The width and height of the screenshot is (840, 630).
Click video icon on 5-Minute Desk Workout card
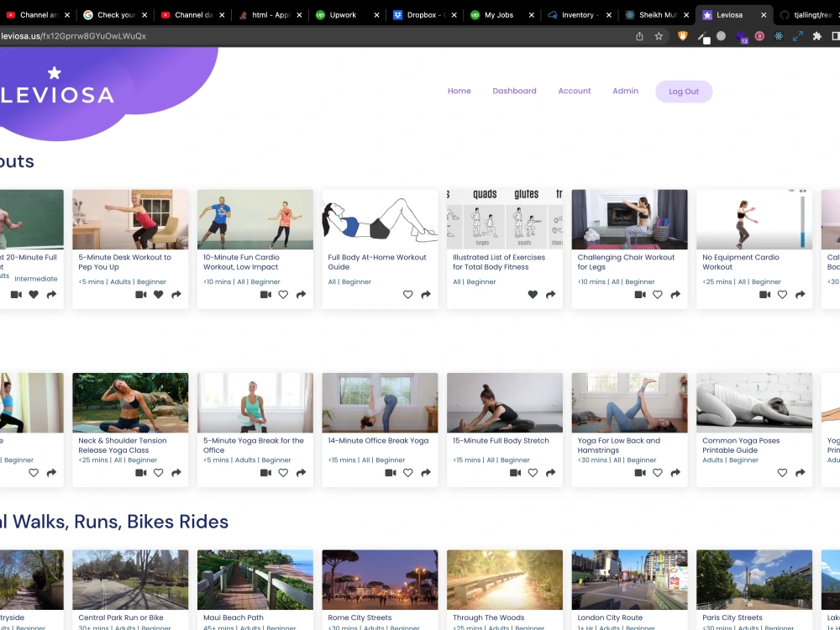point(141,295)
